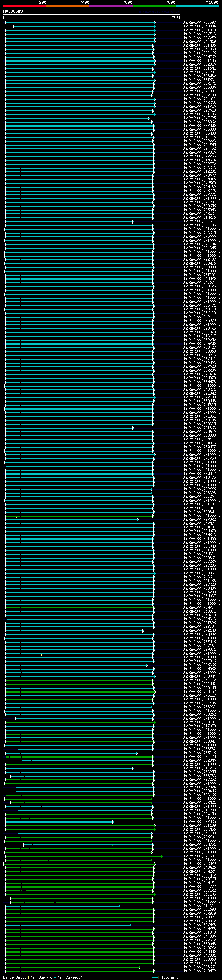
Task: Click UniRef100_A9NZX9 entry
Action: [x=199, y=57]
